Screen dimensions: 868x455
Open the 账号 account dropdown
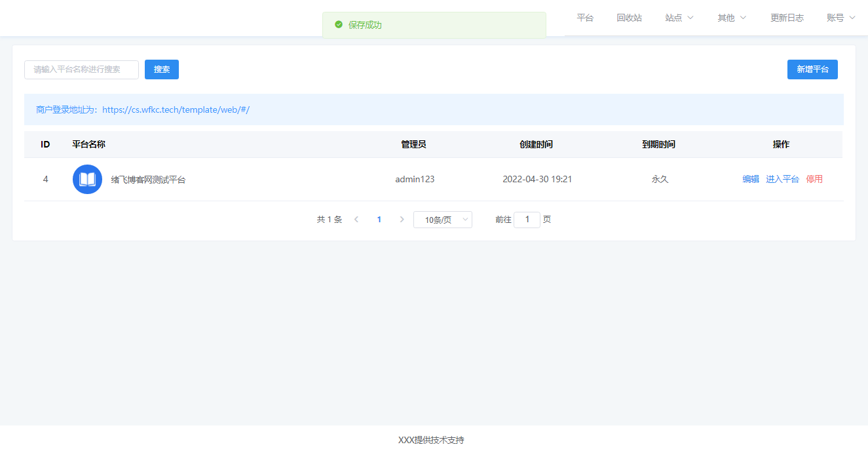click(x=841, y=18)
